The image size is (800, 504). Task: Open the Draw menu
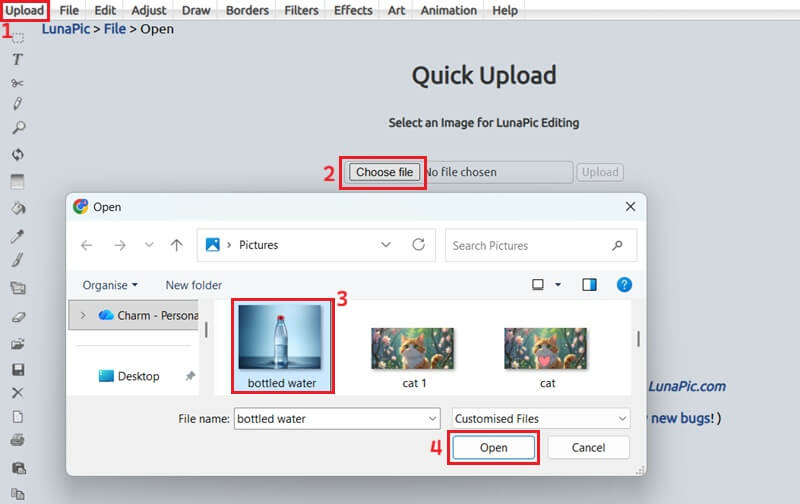point(196,10)
